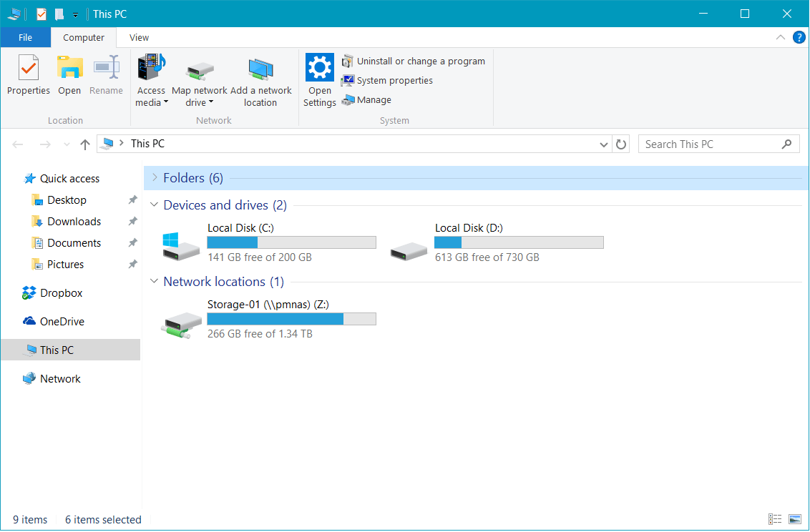
Task: Select the Local Disk (C:) drive icon
Action: click(180, 246)
